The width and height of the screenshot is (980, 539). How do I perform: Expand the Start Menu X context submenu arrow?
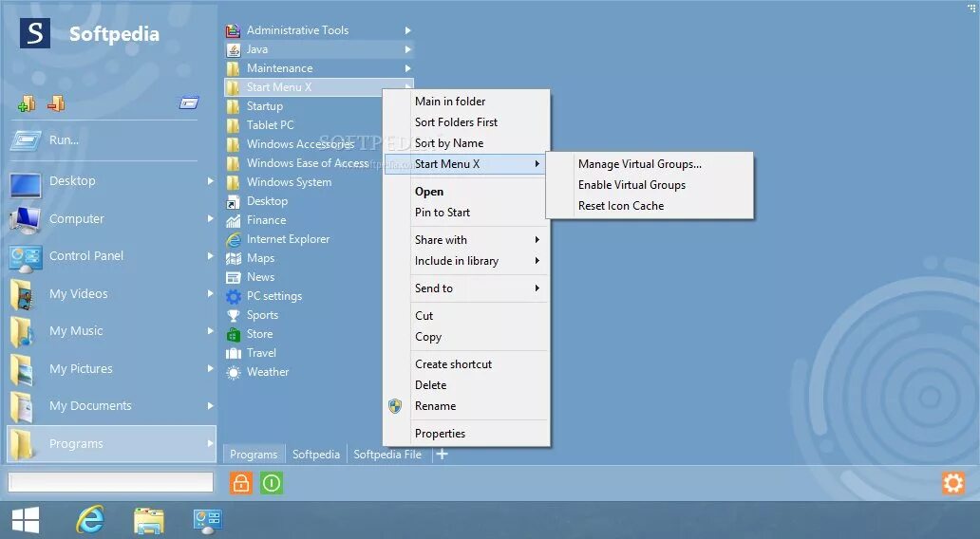tap(537, 163)
